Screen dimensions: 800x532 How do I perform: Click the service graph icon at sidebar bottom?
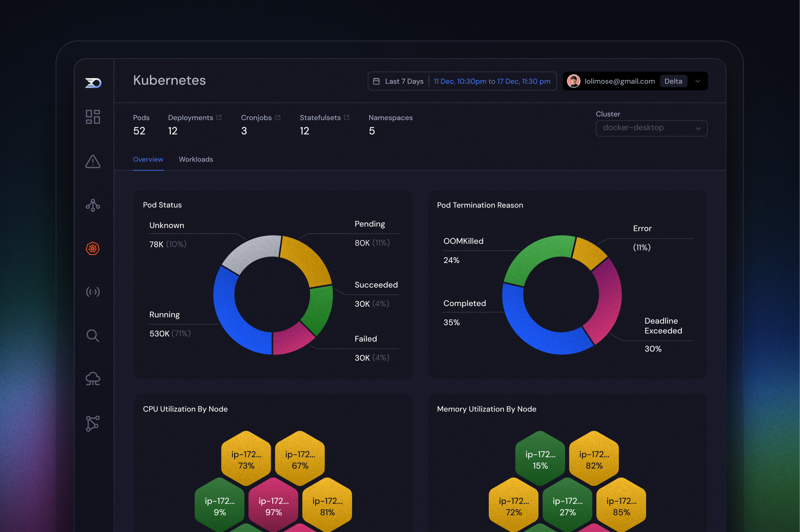pos(93,423)
